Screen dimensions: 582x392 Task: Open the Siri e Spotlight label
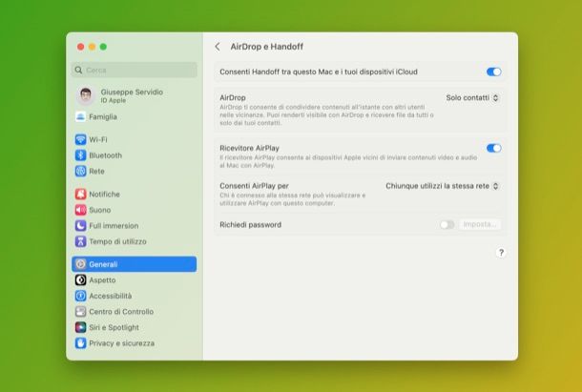click(x=114, y=327)
